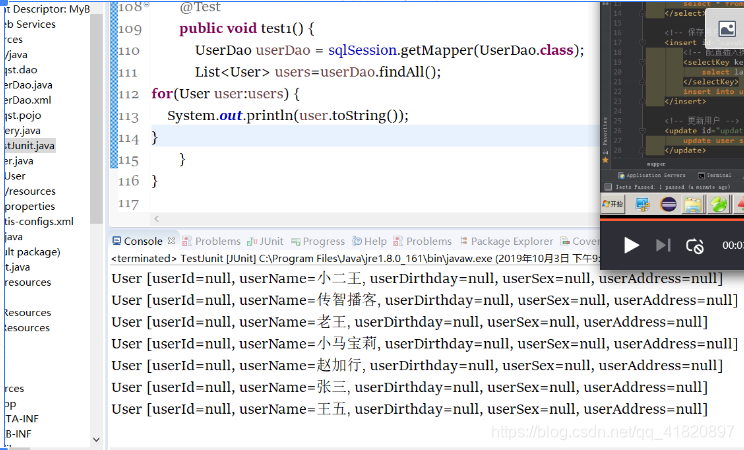The image size is (744, 450).
Task: Select the src/main/resources folder node
Action: tap(29, 191)
